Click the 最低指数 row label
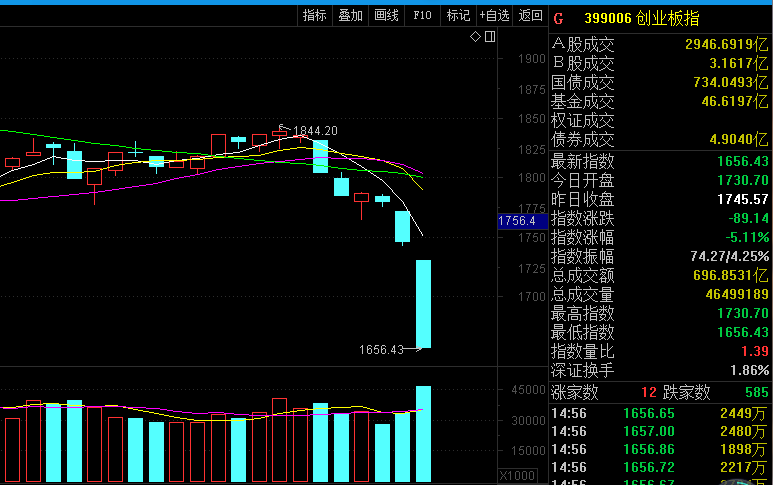This screenshot has width=773, height=485. tap(582, 332)
